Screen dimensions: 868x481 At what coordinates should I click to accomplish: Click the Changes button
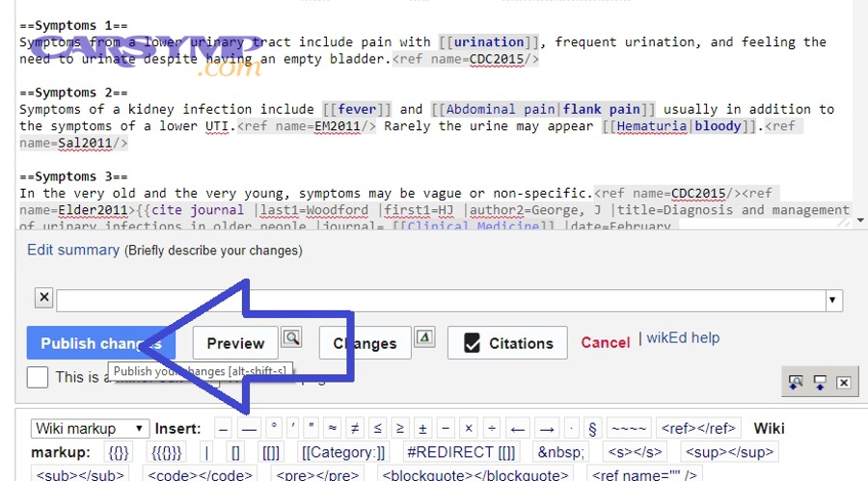pyautogui.click(x=365, y=343)
